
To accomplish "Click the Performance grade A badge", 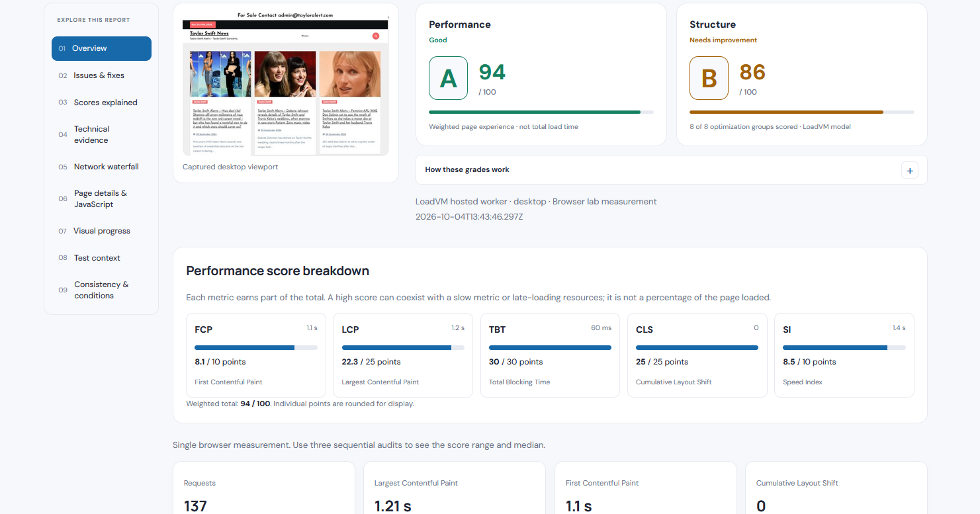I will pos(448,78).
